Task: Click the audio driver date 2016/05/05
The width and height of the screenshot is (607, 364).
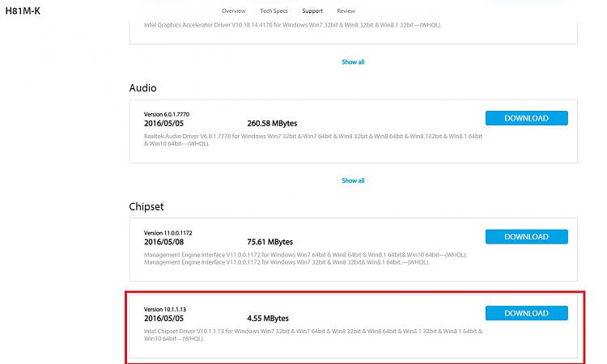Action: pyautogui.click(x=163, y=124)
